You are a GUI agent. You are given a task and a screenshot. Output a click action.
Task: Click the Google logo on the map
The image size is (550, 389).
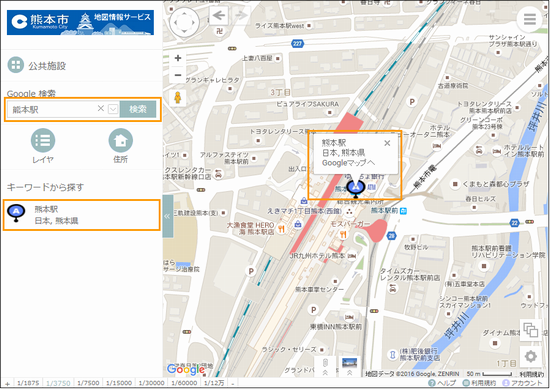tap(186, 369)
